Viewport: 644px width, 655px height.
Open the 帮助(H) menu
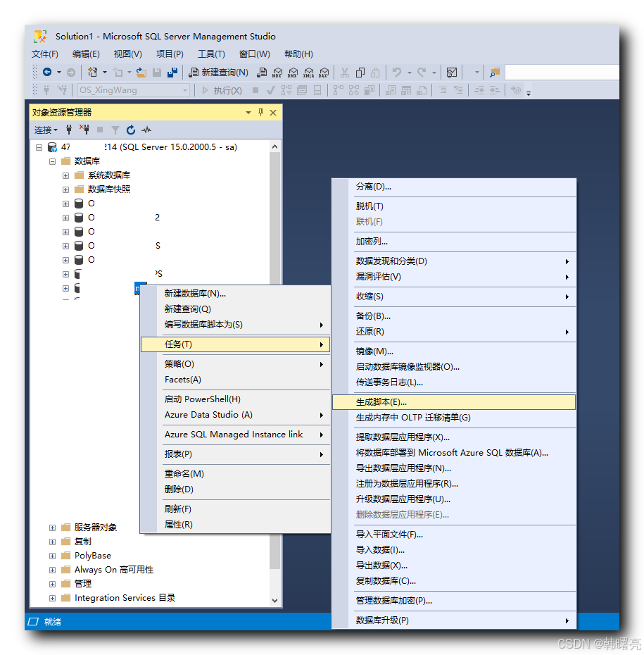click(298, 54)
